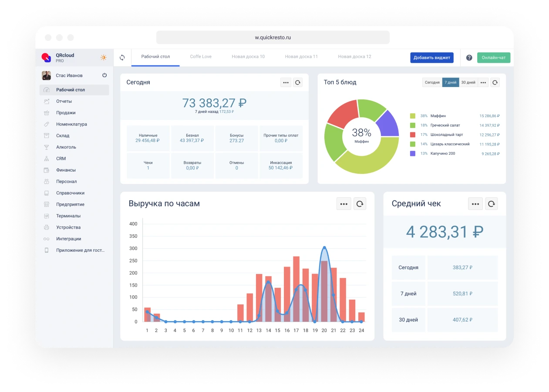549x392 pixels.
Task: Expand options menu of Средний чек widget
Action: pos(475,203)
